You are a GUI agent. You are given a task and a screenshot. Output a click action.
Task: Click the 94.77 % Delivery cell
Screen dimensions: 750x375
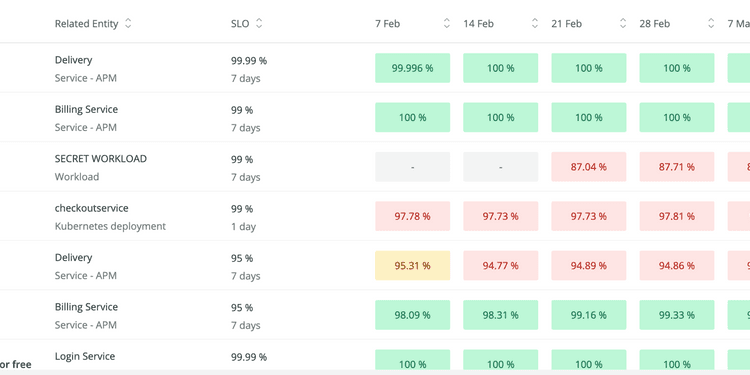(500, 265)
